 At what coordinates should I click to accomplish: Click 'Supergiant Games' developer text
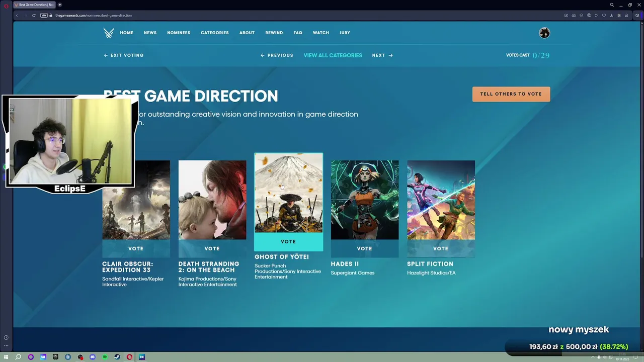click(x=353, y=273)
